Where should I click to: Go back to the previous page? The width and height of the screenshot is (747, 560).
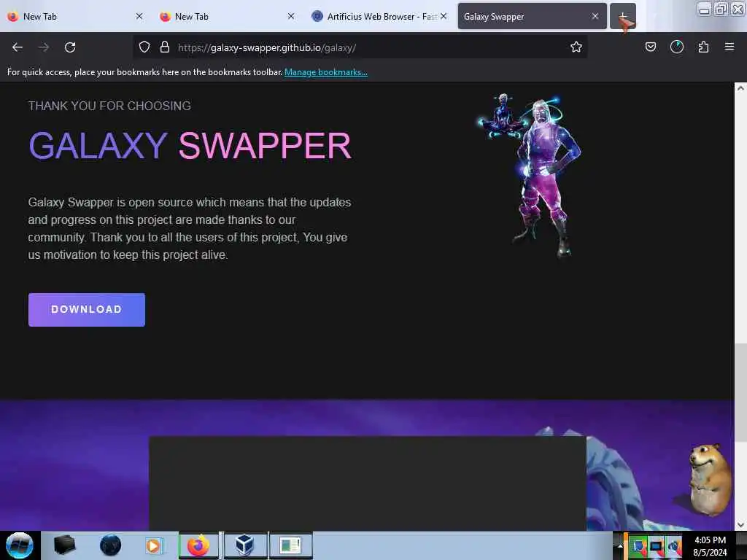click(18, 47)
